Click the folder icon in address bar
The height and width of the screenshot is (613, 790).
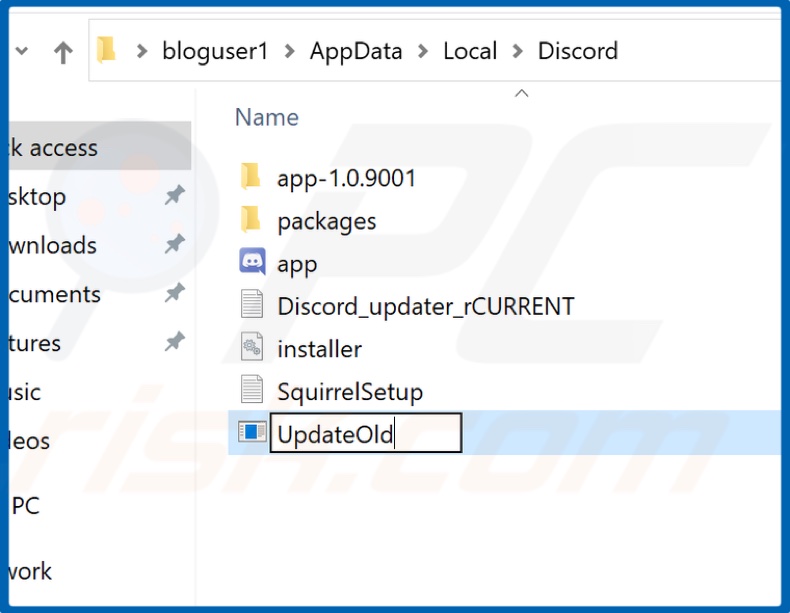(x=106, y=50)
